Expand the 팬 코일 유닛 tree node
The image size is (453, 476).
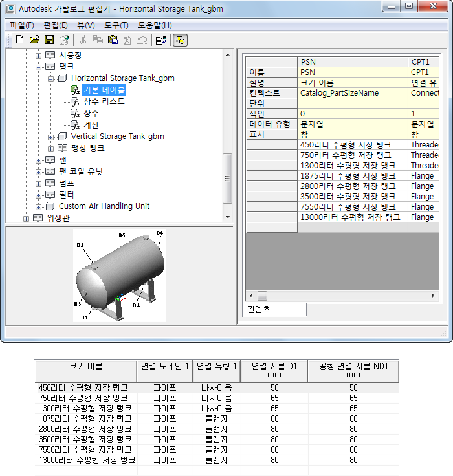pyautogui.click(x=38, y=173)
